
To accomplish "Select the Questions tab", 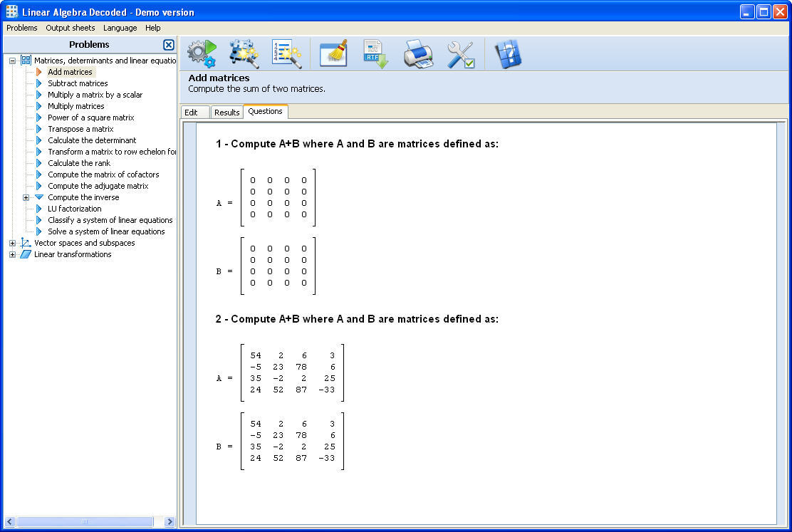I will [x=266, y=111].
